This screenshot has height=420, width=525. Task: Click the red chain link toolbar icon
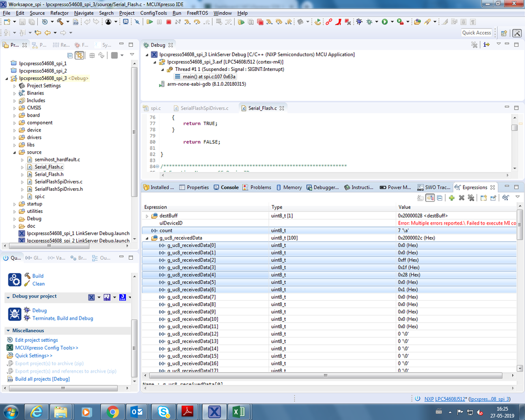click(329, 22)
